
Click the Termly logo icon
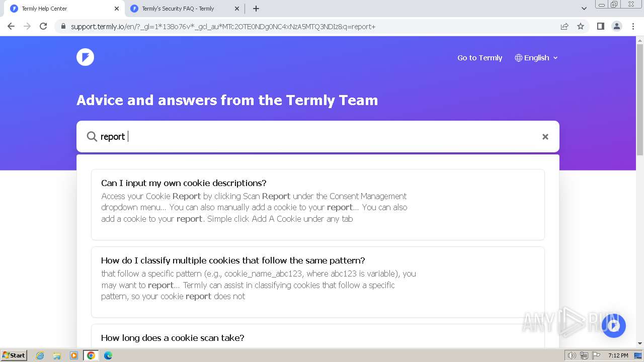tap(85, 57)
